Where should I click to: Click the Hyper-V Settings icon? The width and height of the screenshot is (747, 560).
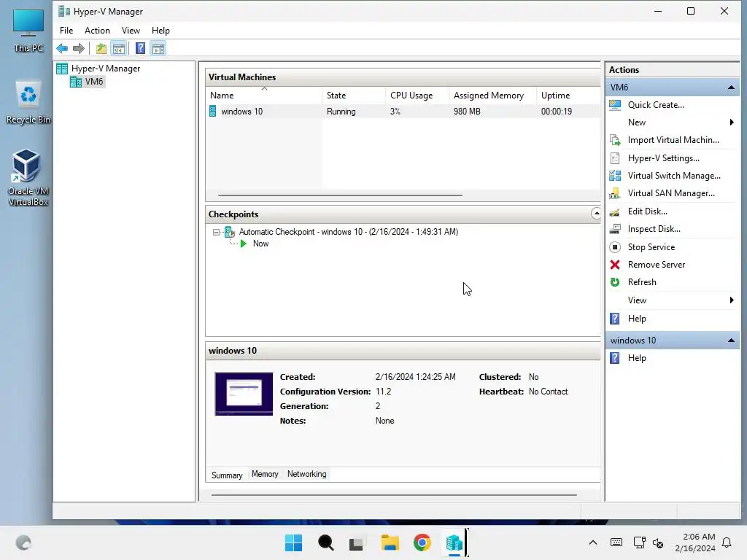tap(615, 158)
